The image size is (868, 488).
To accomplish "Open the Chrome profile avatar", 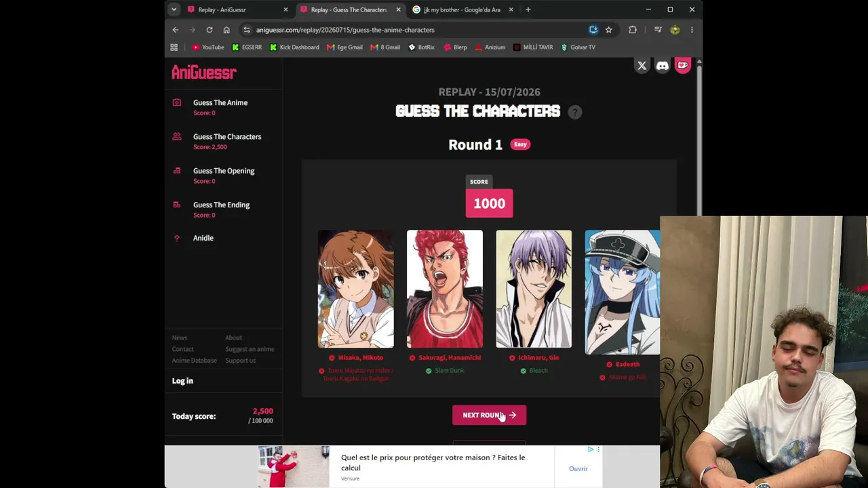I will point(675,30).
